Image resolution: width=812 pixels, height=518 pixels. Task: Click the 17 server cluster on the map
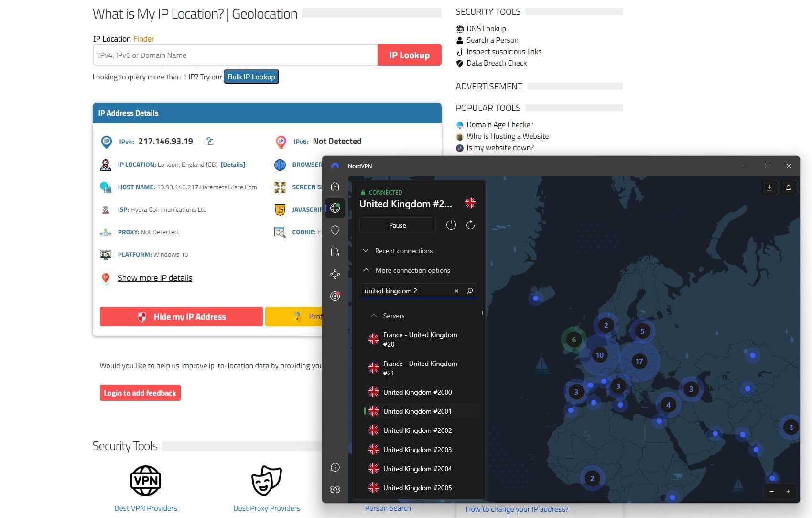point(639,361)
